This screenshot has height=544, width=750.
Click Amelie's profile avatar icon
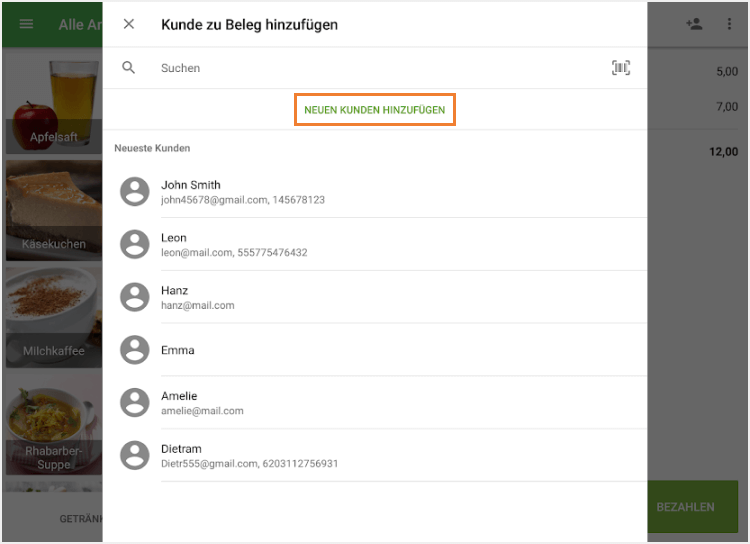click(x=135, y=403)
